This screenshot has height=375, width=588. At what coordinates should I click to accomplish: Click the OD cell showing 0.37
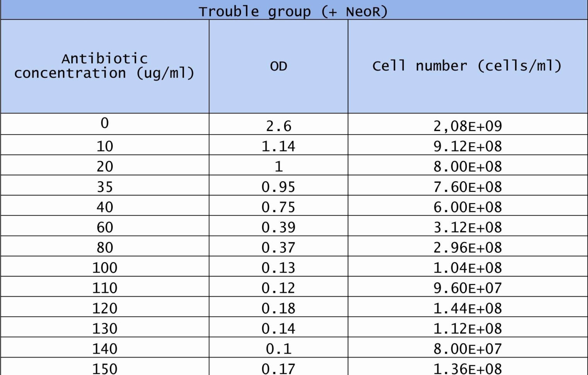point(278,247)
